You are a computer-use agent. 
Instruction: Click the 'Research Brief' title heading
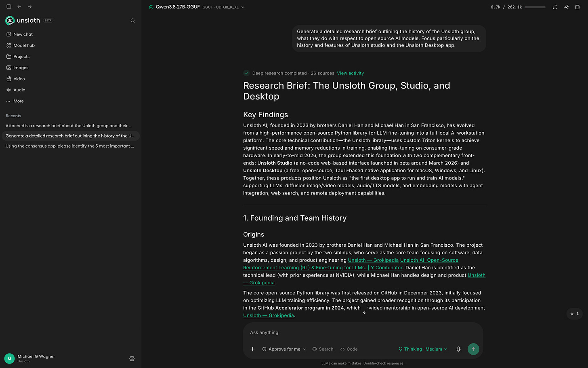(x=346, y=91)
